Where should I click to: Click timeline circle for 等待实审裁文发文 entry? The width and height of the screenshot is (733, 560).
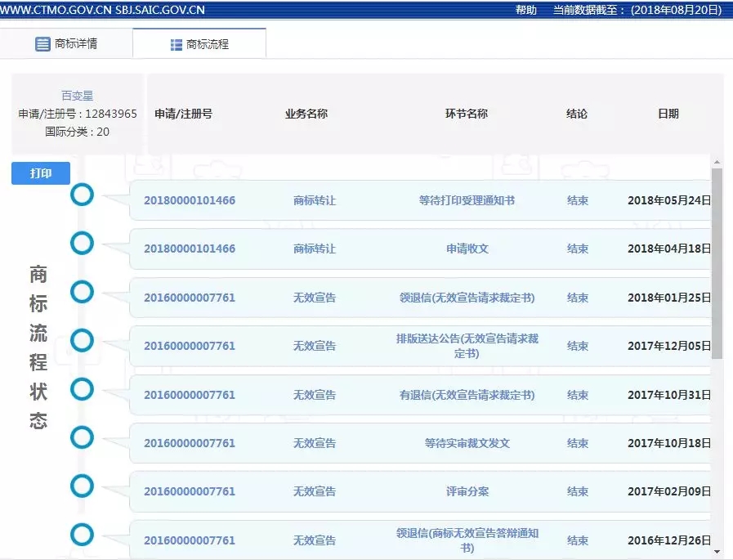coord(82,437)
